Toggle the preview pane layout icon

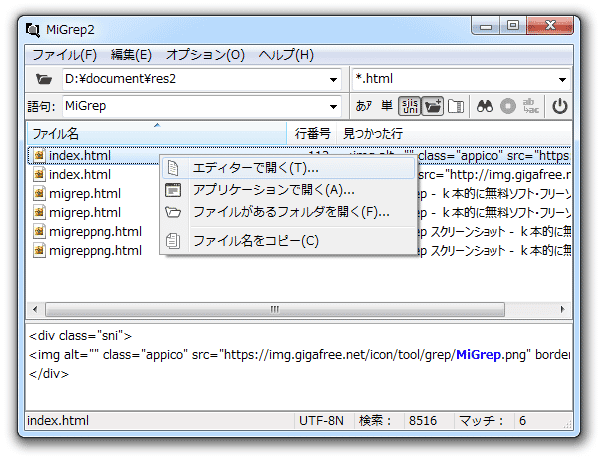(456, 107)
